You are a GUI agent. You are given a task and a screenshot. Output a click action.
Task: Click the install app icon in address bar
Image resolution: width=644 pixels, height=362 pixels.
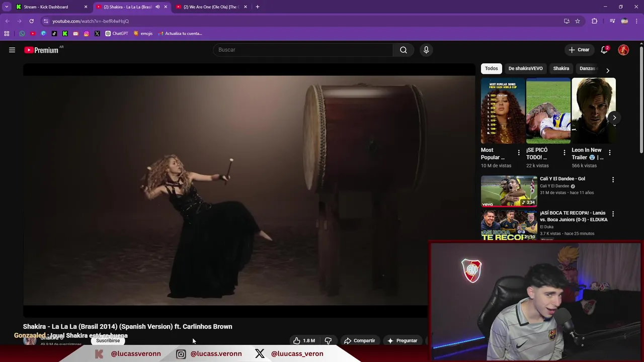(567, 21)
